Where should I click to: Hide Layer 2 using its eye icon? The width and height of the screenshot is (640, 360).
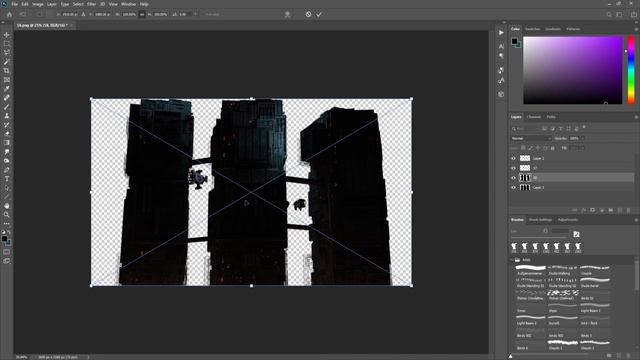tap(513, 158)
